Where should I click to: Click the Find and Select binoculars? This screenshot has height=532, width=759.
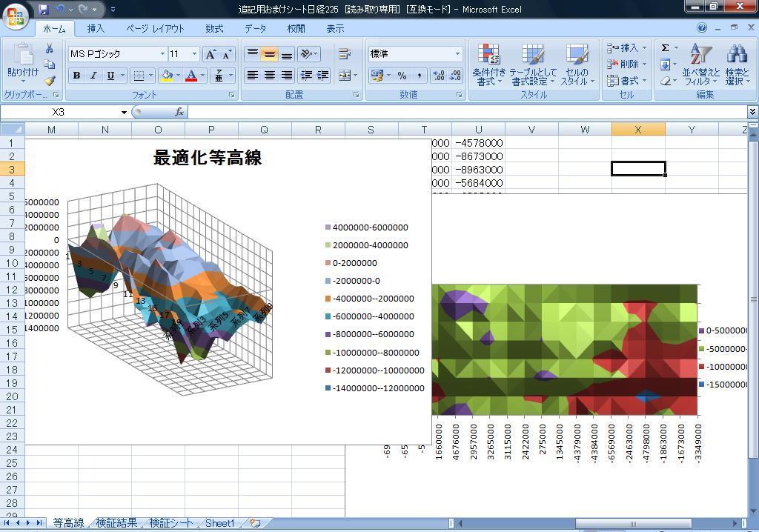737,64
